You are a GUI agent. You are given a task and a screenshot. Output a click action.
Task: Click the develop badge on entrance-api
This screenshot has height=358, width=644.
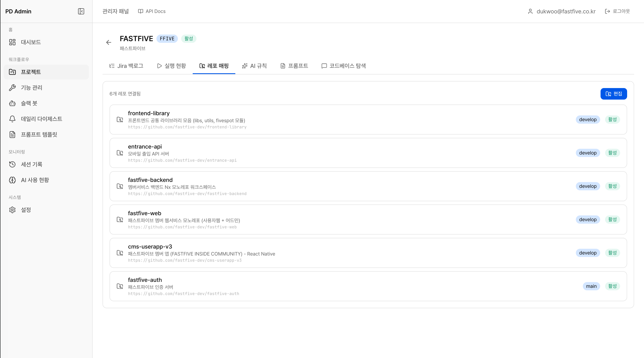click(588, 153)
